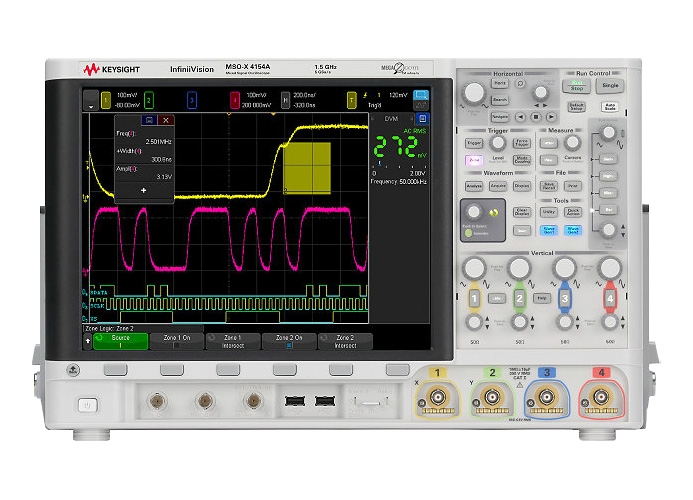693x500 pixels.
Task: Push the power button on the front panel
Action: coord(87,405)
